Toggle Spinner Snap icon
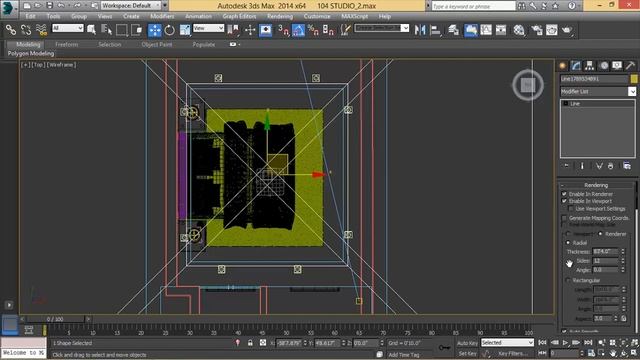640x360 pixels. (328, 30)
